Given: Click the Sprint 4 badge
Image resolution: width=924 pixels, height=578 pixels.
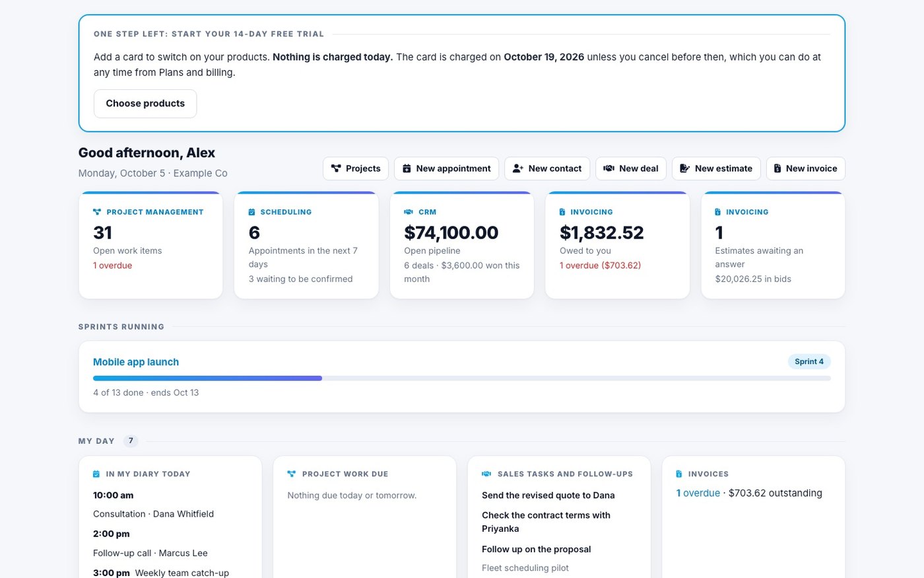Looking at the screenshot, I should point(809,361).
